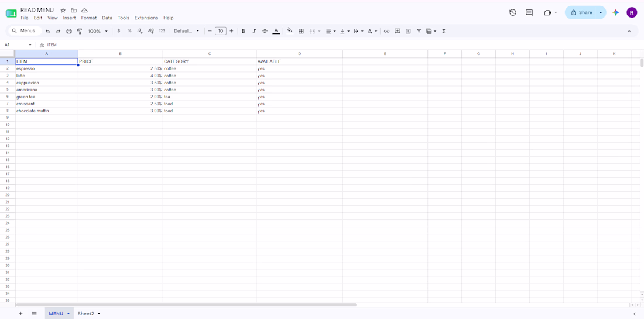644x319 pixels.
Task: Select the column C header
Action: coord(210,54)
